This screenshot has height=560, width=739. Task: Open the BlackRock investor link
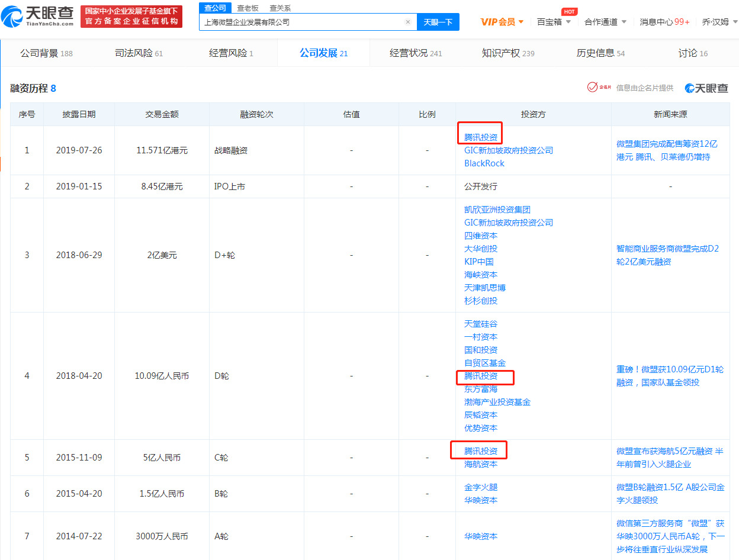(x=484, y=163)
